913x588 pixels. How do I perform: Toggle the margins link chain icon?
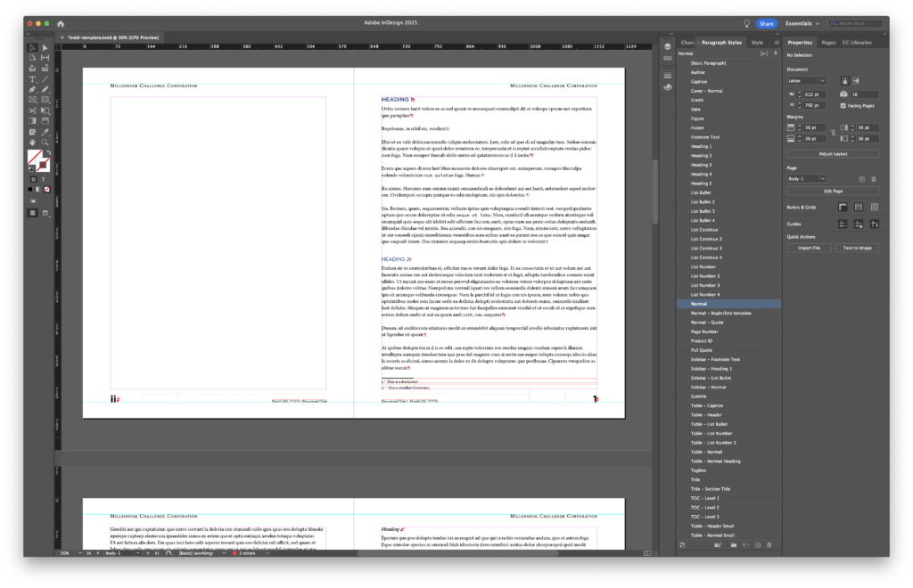click(834, 133)
